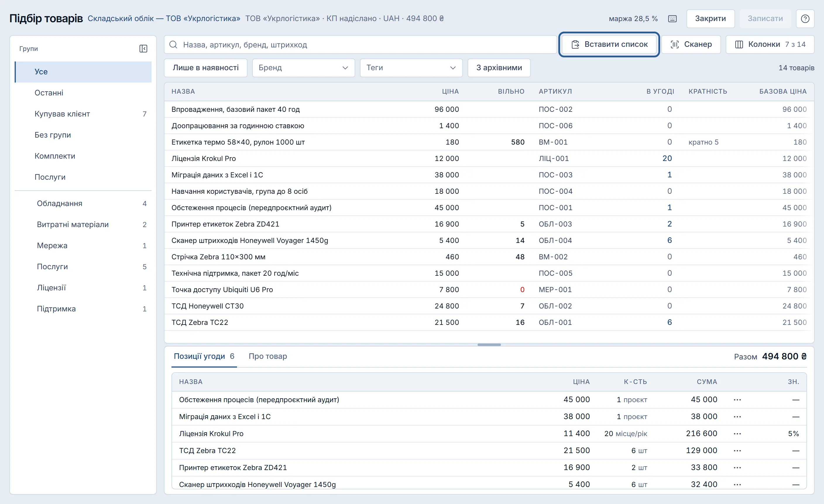Viewport: 824px width, 504px height.
Task: Toggle the З архівними filter
Action: pos(499,68)
